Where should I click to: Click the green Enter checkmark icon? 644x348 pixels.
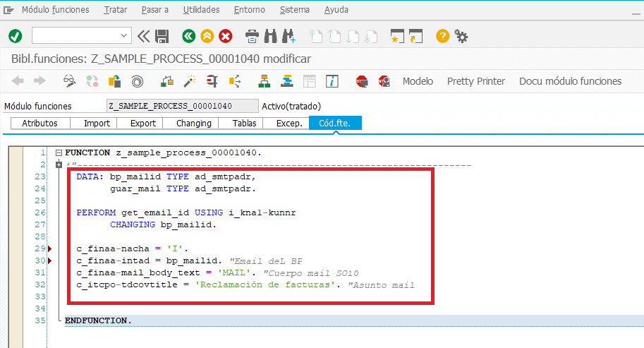pos(16,36)
